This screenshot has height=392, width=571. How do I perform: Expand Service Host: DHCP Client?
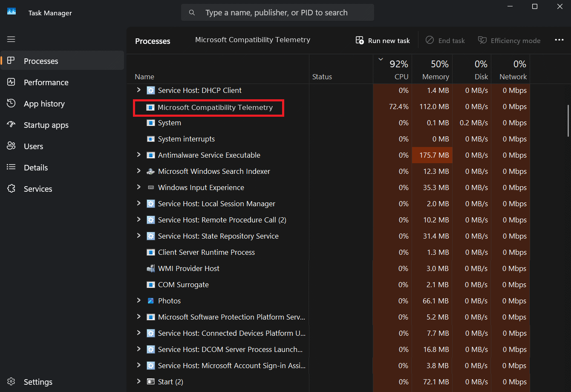pyautogui.click(x=138, y=90)
